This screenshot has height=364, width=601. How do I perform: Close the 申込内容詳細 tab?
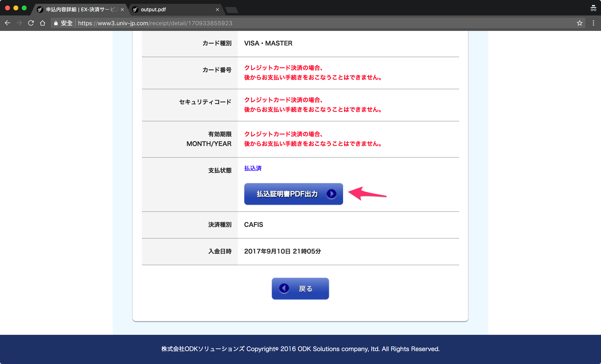122,10
